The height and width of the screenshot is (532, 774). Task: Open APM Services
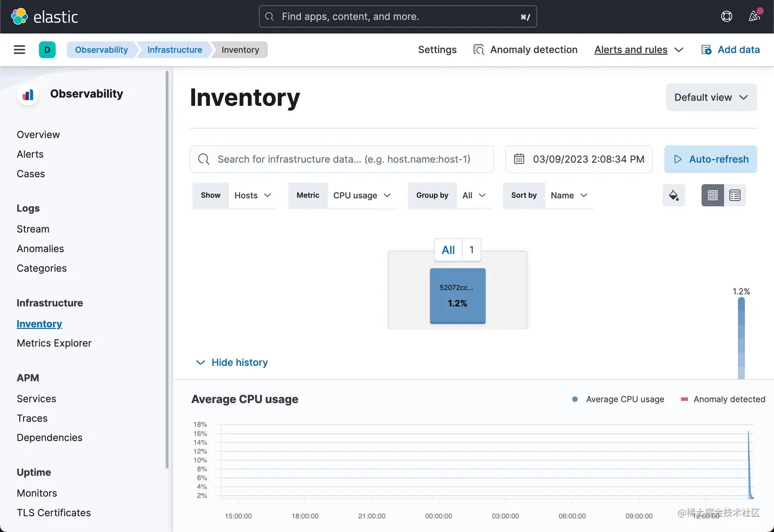tap(36, 398)
